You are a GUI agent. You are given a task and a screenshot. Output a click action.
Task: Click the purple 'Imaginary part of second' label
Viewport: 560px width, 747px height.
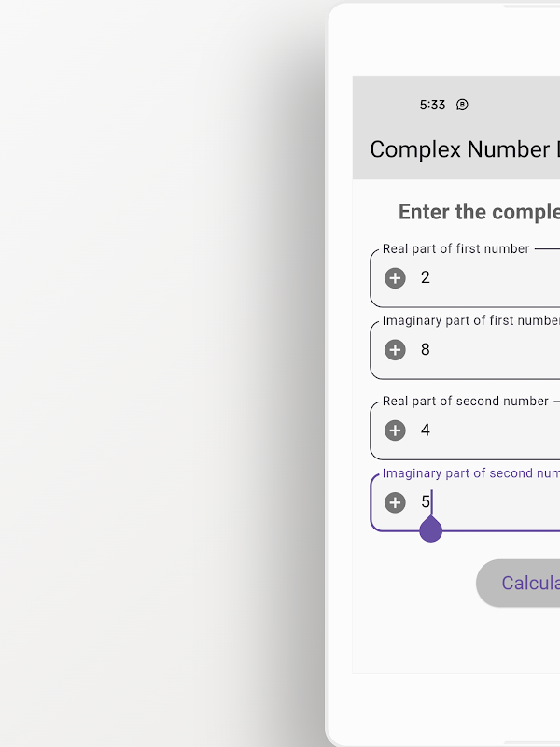[x=470, y=473]
